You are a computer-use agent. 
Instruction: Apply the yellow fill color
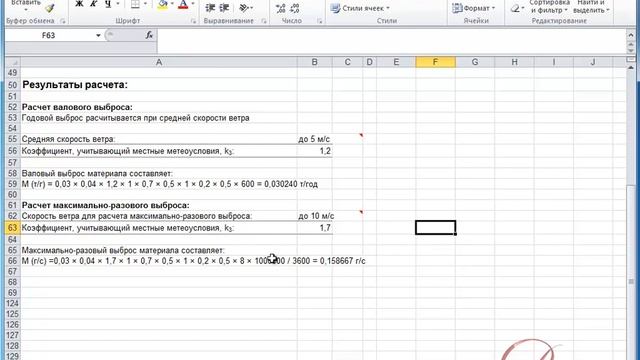click(162, 4)
